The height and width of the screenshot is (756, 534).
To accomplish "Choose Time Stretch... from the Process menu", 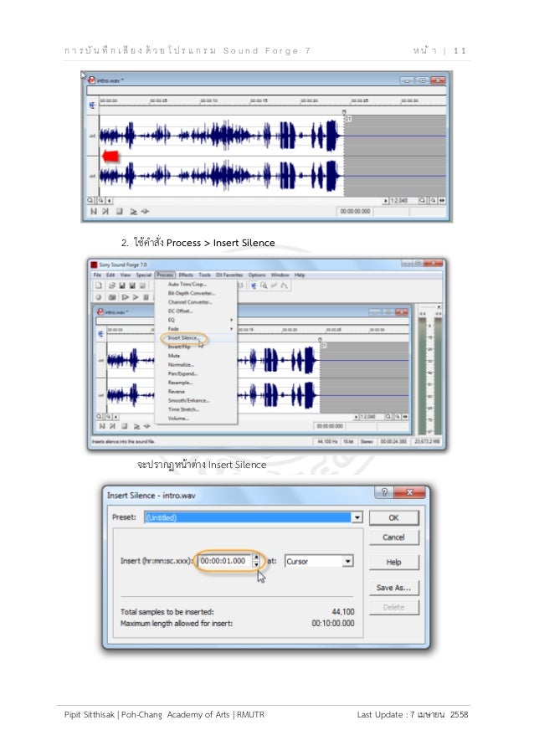I will click(x=183, y=409).
